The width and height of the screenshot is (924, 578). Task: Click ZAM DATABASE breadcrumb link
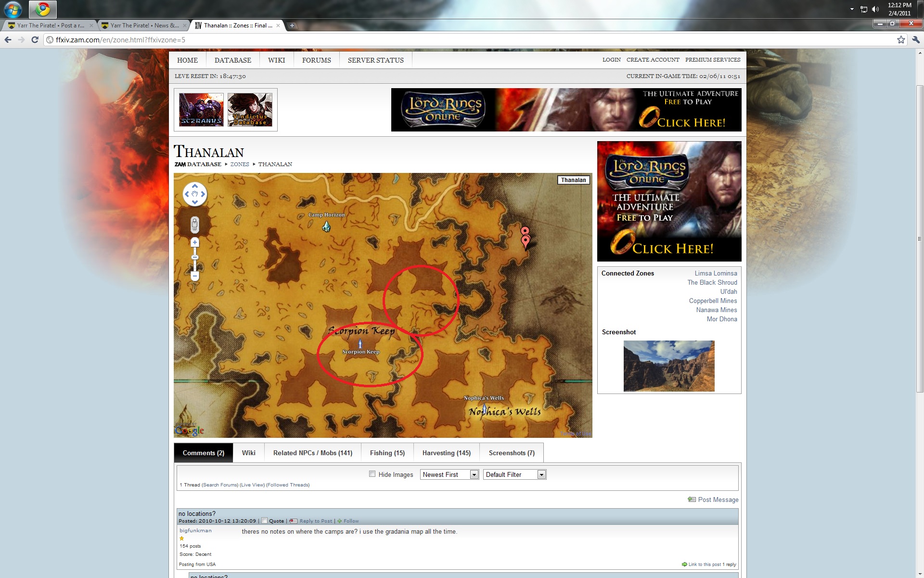[x=198, y=164]
